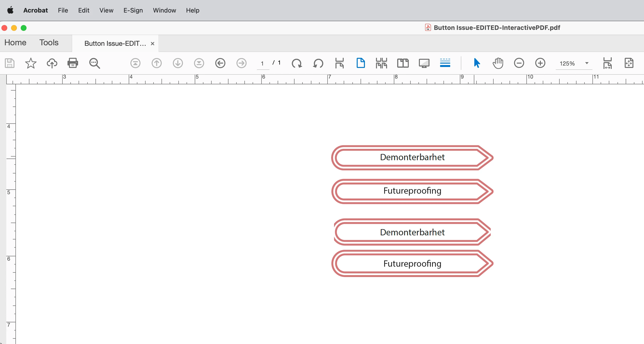Screen dimensions: 644x344
Task: Click the bottom Futureproofing button
Action: point(412,264)
